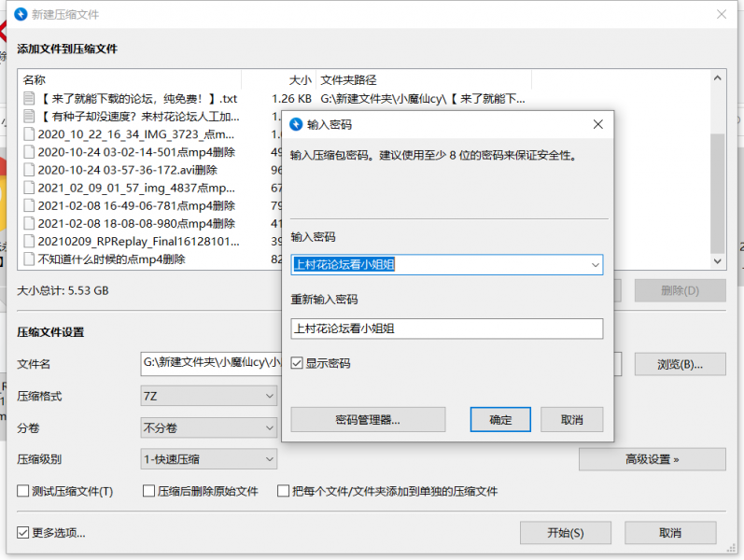Expand the 输入密码 combo box arrow

595,265
